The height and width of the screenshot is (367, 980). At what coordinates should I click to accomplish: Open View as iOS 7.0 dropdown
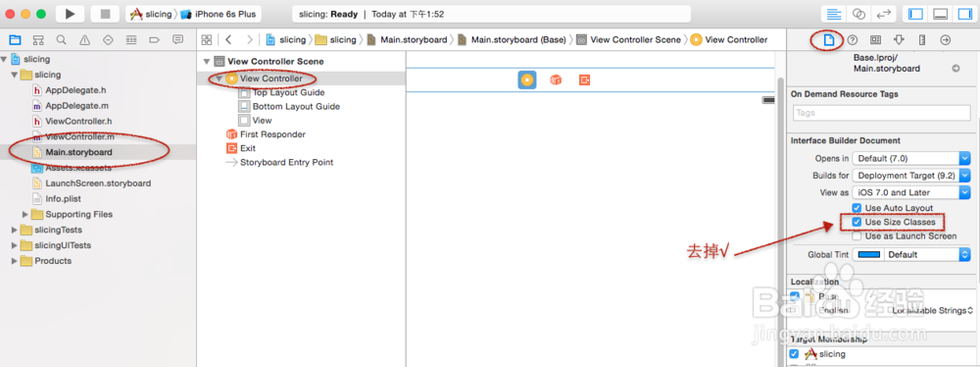pos(911,192)
